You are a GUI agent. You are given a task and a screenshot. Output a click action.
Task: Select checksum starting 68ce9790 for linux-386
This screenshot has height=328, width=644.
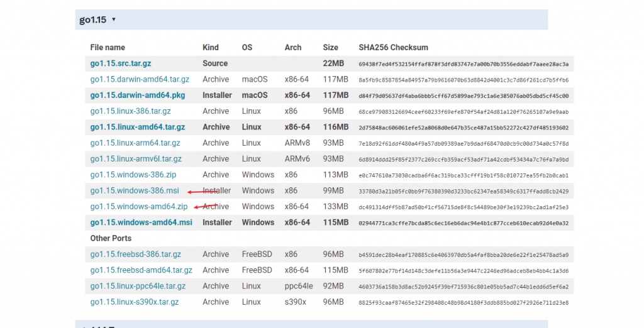coord(464,112)
